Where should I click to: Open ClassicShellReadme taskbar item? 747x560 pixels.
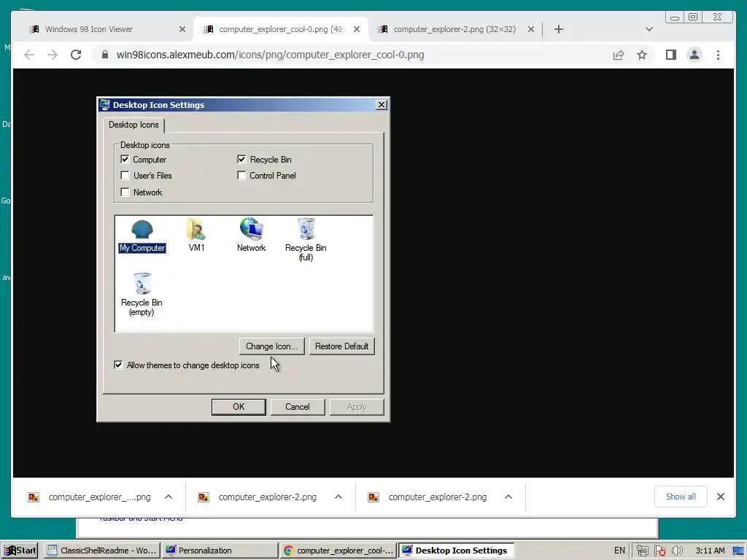coord(102,551)
